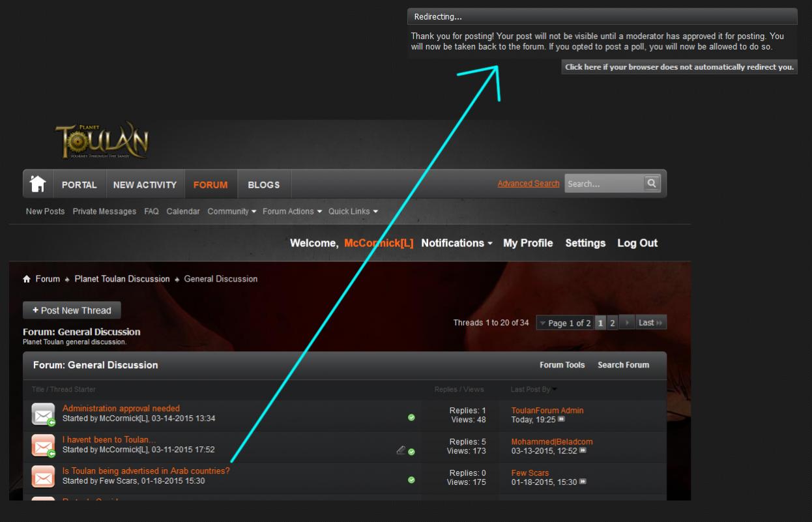Image resolution: width=812 pixels, height=522 pixels.
Task: Open thread status icon for I havent been to Toulan
Action: pos(43,445)
